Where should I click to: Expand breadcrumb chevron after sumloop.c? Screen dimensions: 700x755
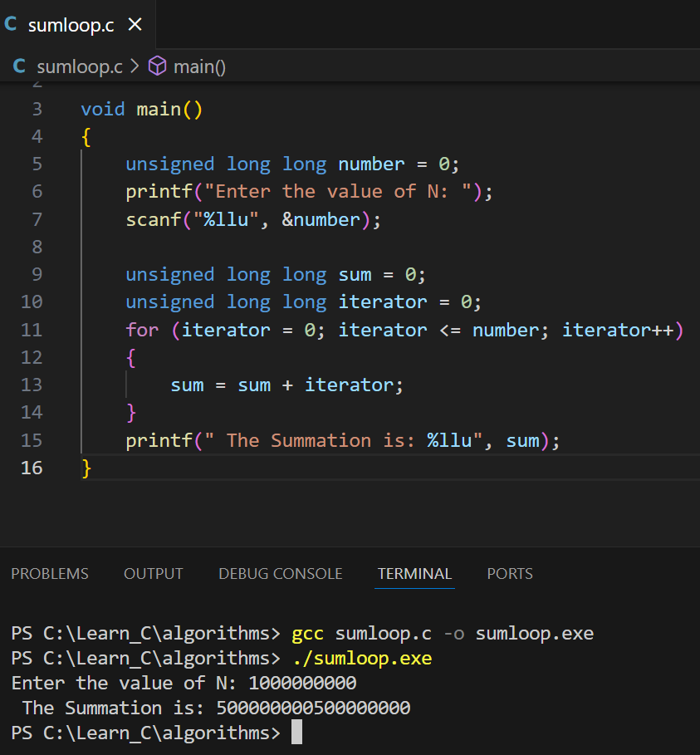(x=135, y=66)
